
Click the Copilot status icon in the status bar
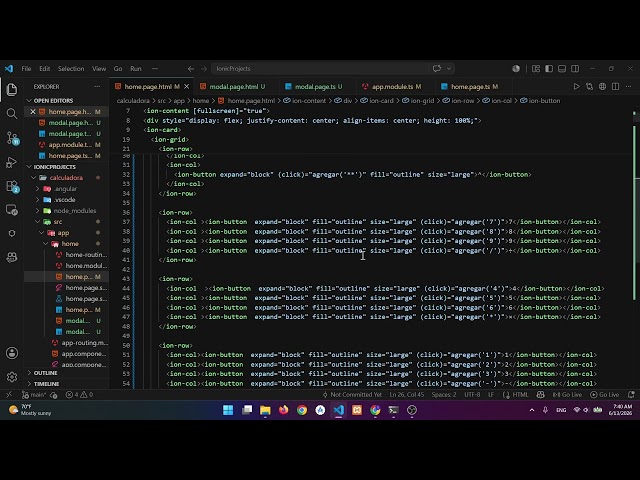click(x=540, y=394)
